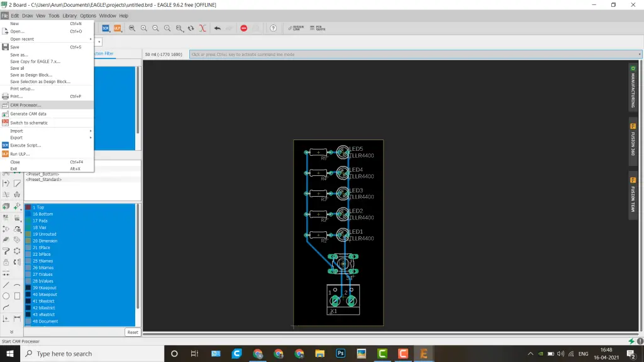Select the Meander tool icon

[x=17, y=195]
